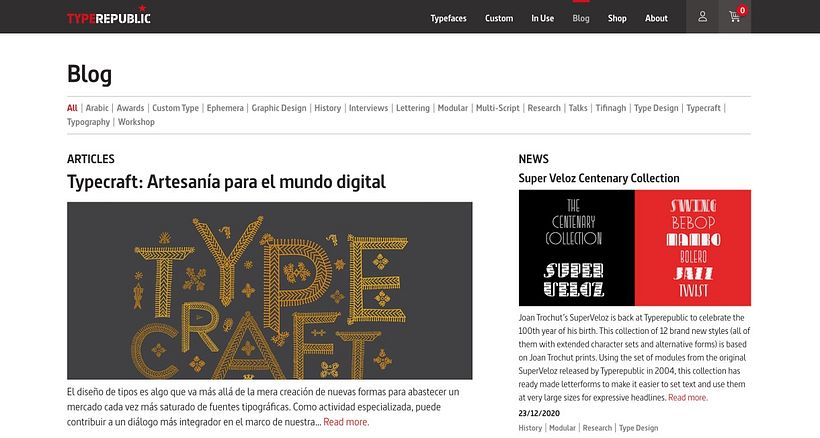Click the NEWS section heading
The height and width of the screenshot is (438, 820).
[533, 159]
